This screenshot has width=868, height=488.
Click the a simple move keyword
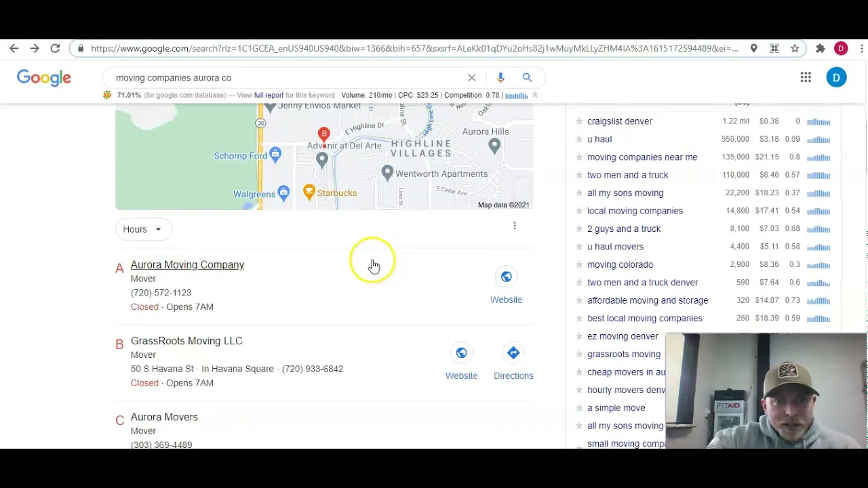pos(616,408)
